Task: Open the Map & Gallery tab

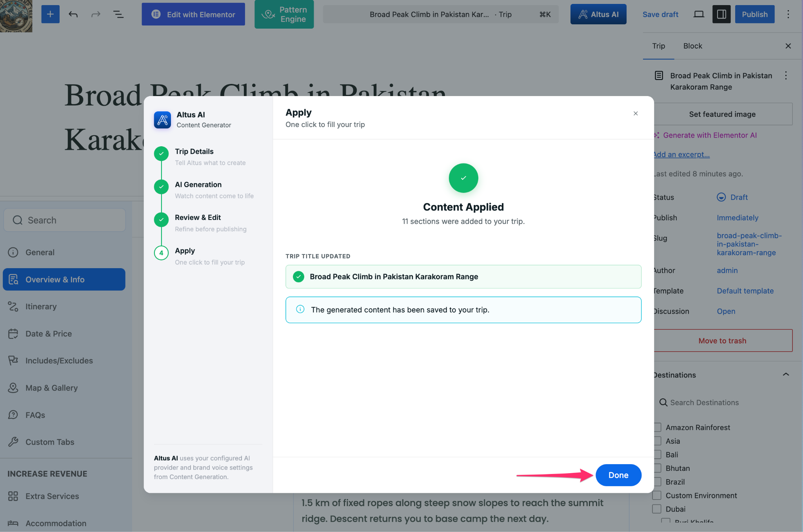Action: click(x=64, y=388)
